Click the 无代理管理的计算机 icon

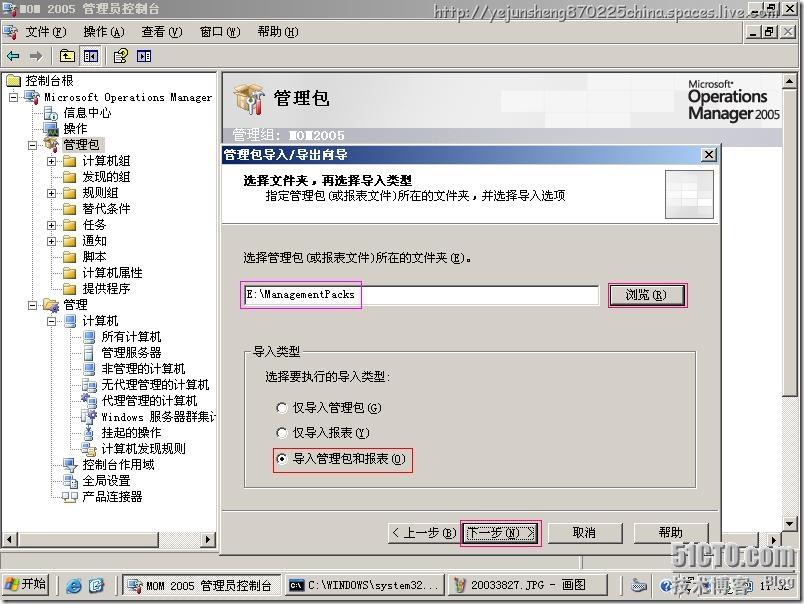pos(89,385)
